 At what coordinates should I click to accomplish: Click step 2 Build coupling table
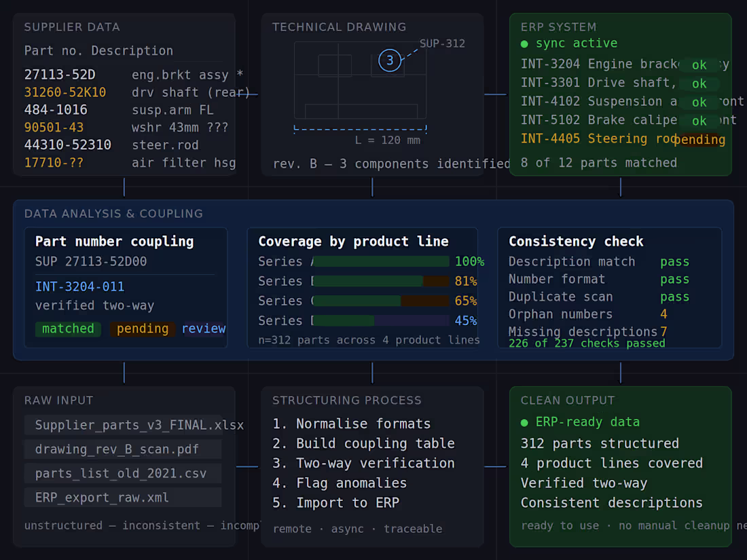point(363,444)
